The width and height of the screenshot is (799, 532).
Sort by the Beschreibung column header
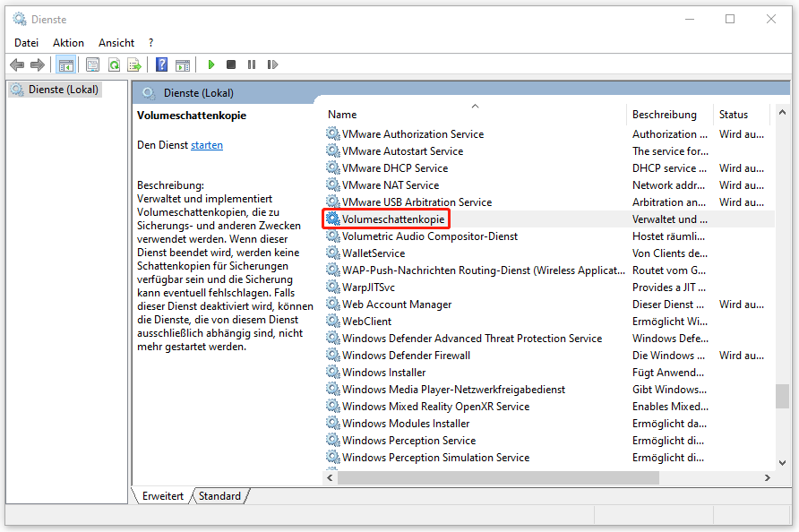(x=669, y=115)
